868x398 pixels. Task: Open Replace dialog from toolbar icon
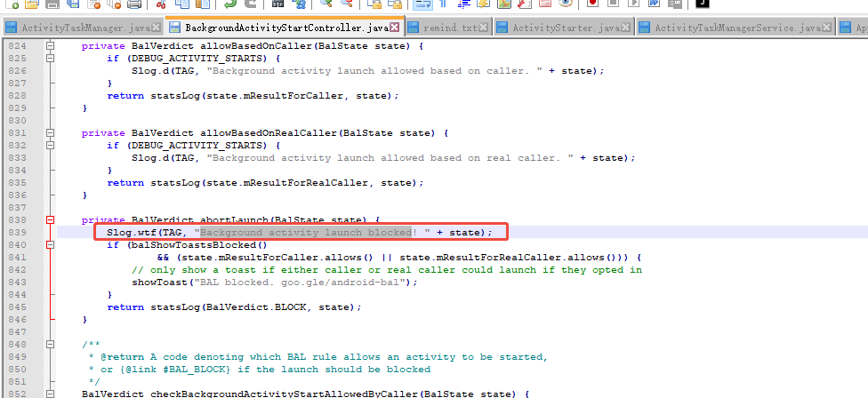(299, 4)
